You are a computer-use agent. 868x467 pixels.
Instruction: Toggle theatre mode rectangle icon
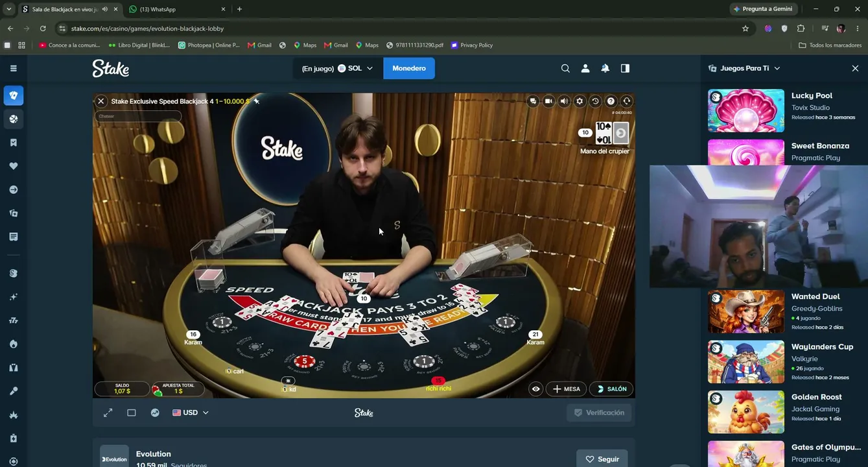pyautogui.click(x=132, y=413)
